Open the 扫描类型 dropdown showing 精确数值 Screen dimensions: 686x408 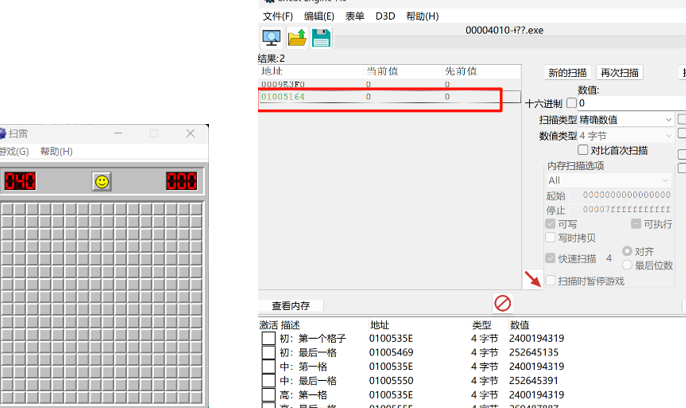point(626,119)
